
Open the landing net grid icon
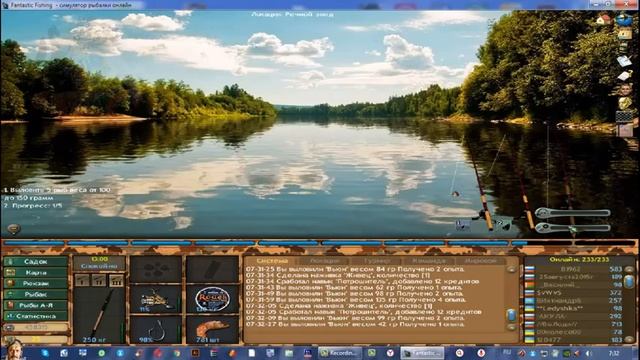[x=624, y=117]
